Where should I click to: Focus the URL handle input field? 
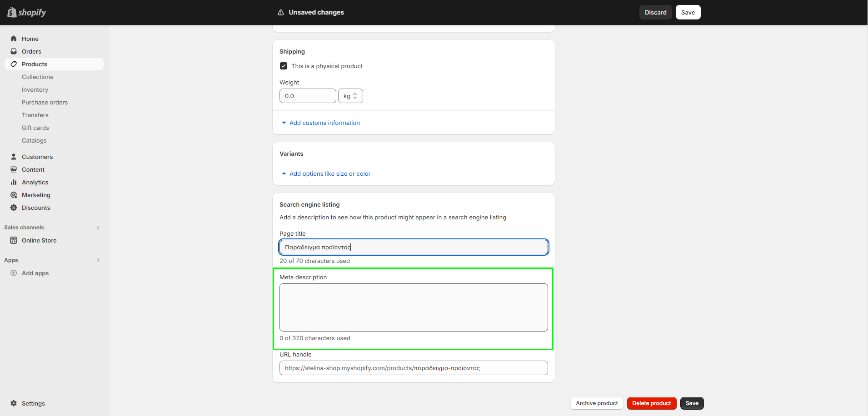click(x=414, y=368)
